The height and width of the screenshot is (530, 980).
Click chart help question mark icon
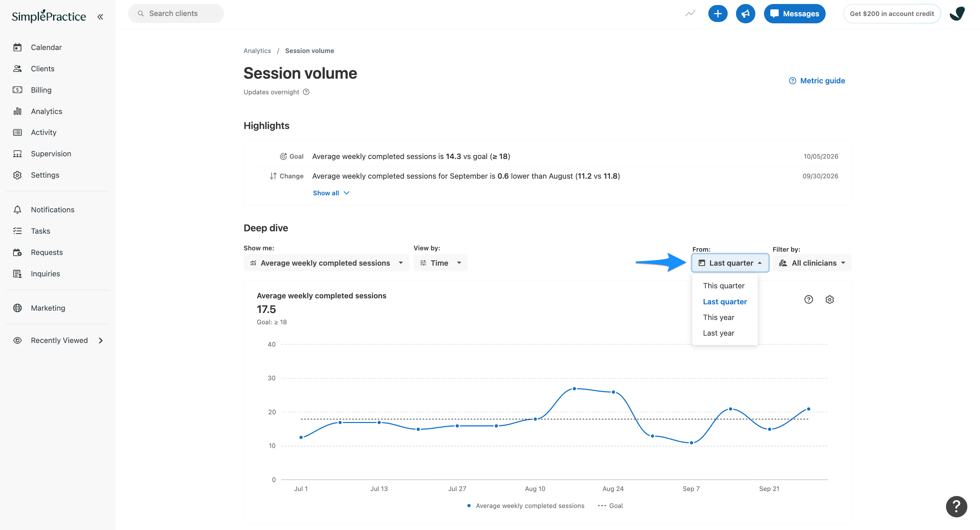click(x=808, y=299)
